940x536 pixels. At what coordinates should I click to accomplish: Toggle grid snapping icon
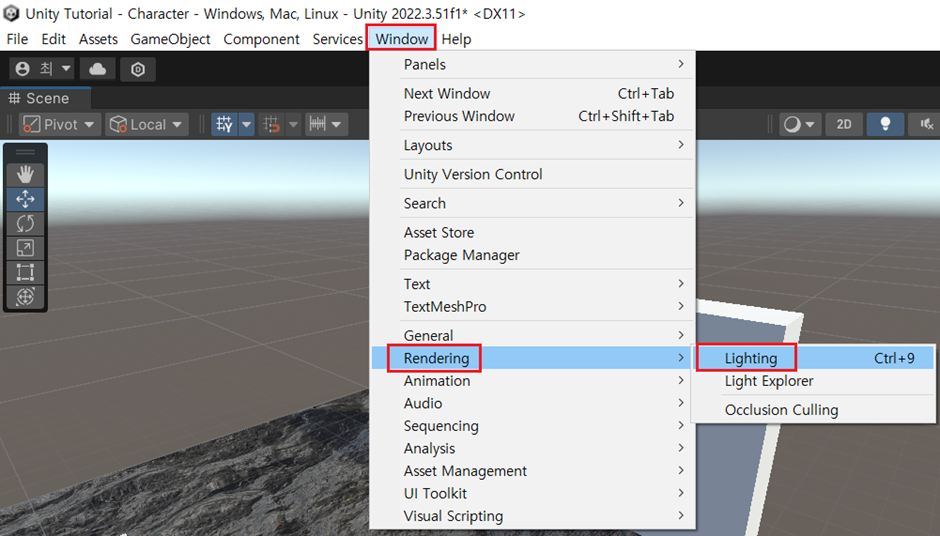(x=272, y=125)
